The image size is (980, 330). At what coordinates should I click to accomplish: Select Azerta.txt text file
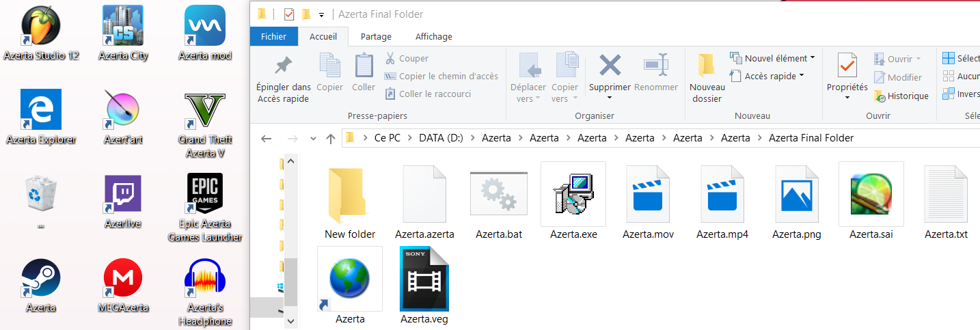[x=947, y=202]
